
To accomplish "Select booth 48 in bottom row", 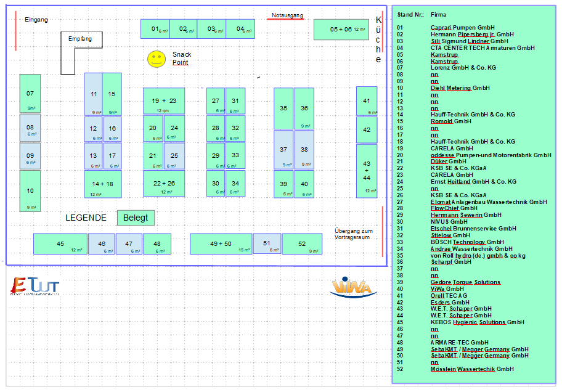I will click(157, 244).
